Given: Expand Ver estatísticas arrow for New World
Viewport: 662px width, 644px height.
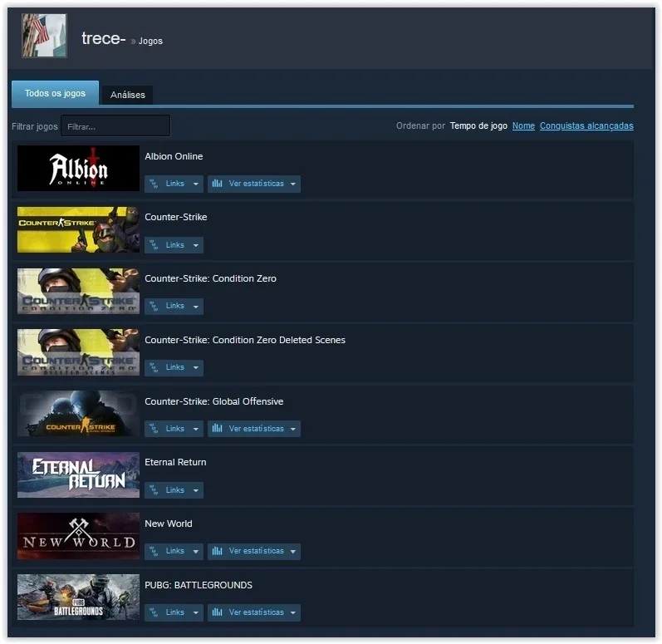Looking at the screenshot, I should point(293,552).
